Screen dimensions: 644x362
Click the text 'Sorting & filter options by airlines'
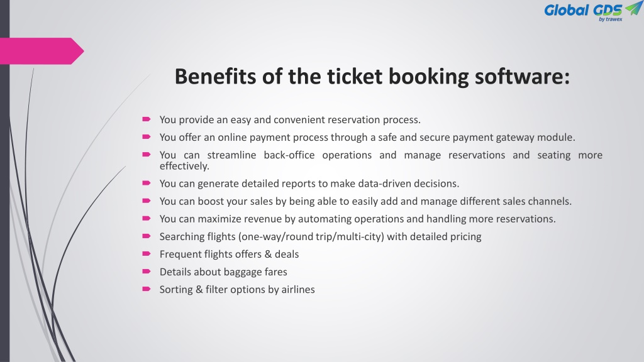(x=237, y=290)
